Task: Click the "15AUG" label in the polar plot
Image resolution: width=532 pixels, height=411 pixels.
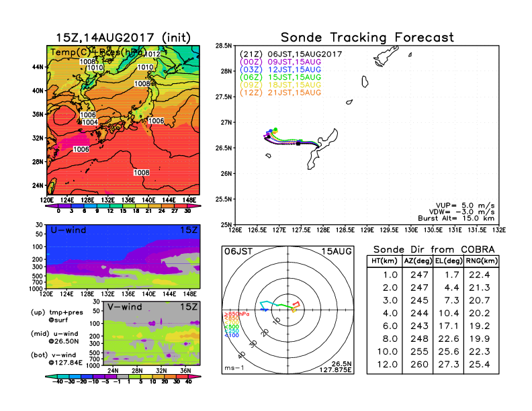Action: pos(337,251)
